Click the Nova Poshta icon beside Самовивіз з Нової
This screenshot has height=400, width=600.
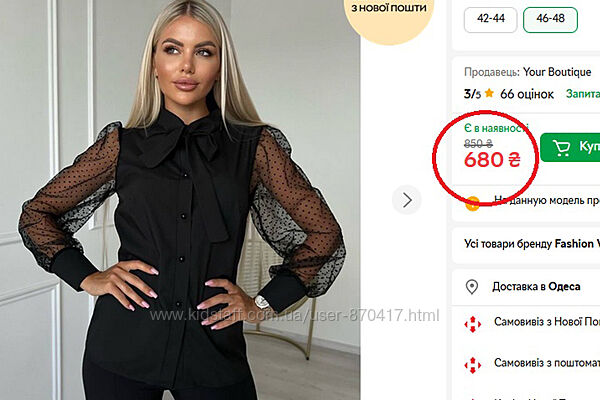[473, 324]
